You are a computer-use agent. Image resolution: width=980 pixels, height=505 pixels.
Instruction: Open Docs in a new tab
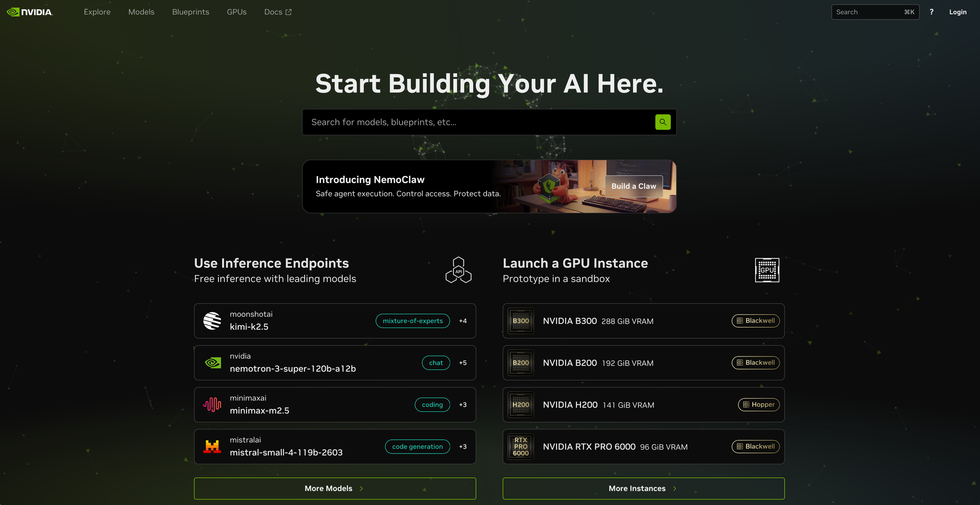click(278, 12)
